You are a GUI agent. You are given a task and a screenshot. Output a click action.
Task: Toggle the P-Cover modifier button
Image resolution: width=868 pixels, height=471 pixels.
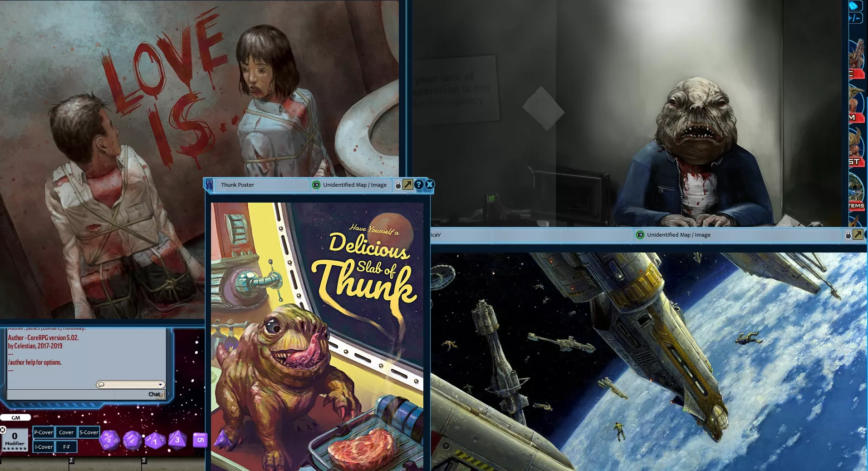coord(44,432)
